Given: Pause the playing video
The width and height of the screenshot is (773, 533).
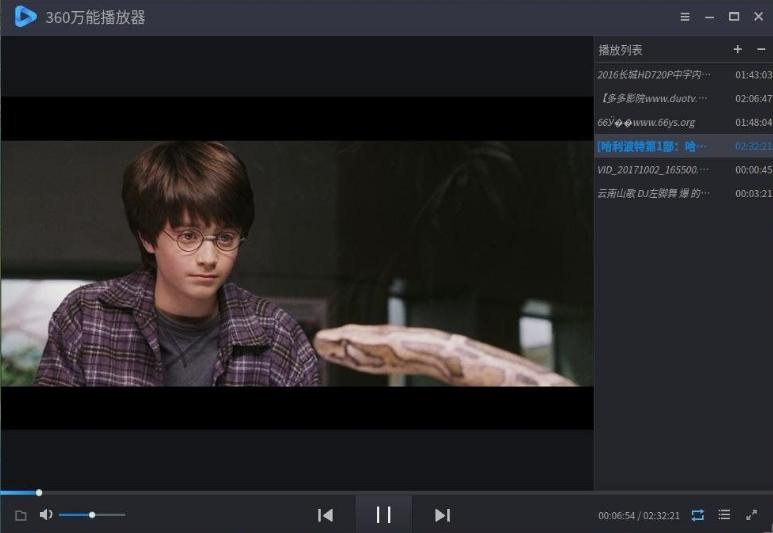Looking at the screenshot, I should tap(384, 515).
